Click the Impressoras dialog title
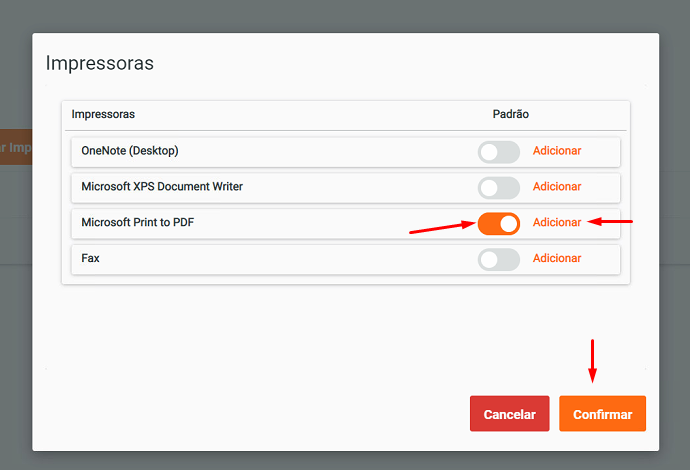The width and height of the screenshot is (690, 470). coord(100,63)
